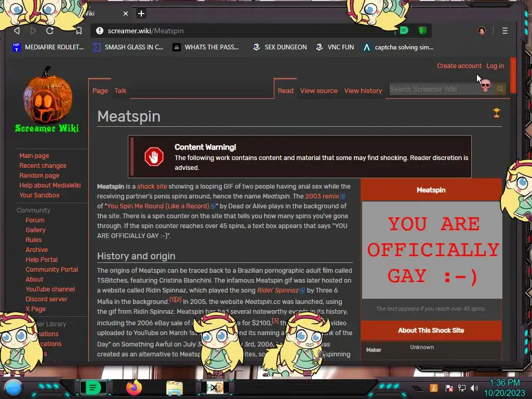
Task: Click the trophy icon beside the title
Action: click(496, 113)
